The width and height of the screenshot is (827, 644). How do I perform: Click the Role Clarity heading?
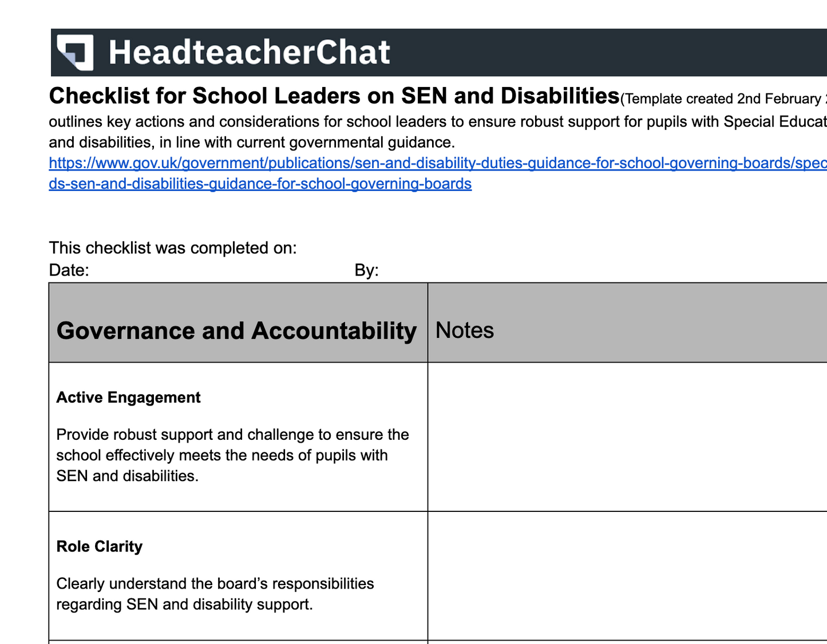[100, 546]
